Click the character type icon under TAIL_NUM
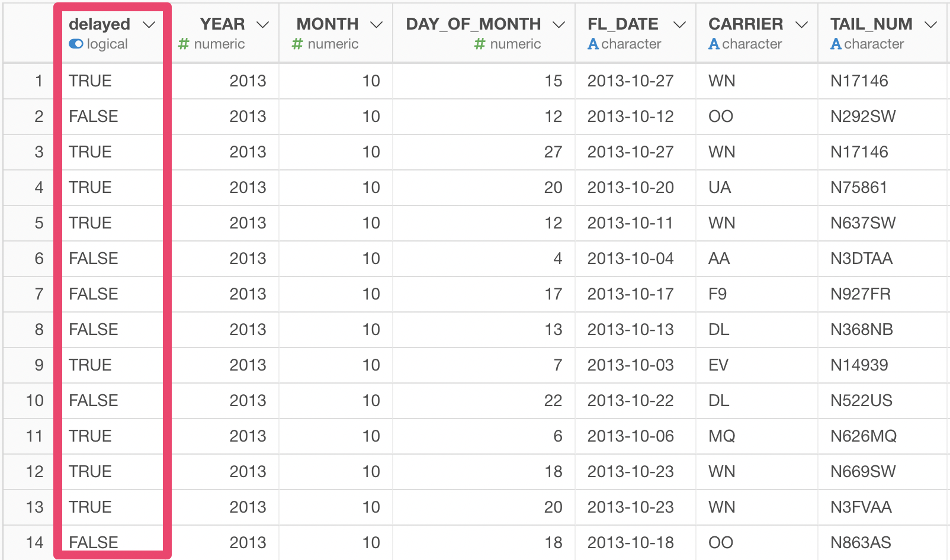 (x=836, y=44)
